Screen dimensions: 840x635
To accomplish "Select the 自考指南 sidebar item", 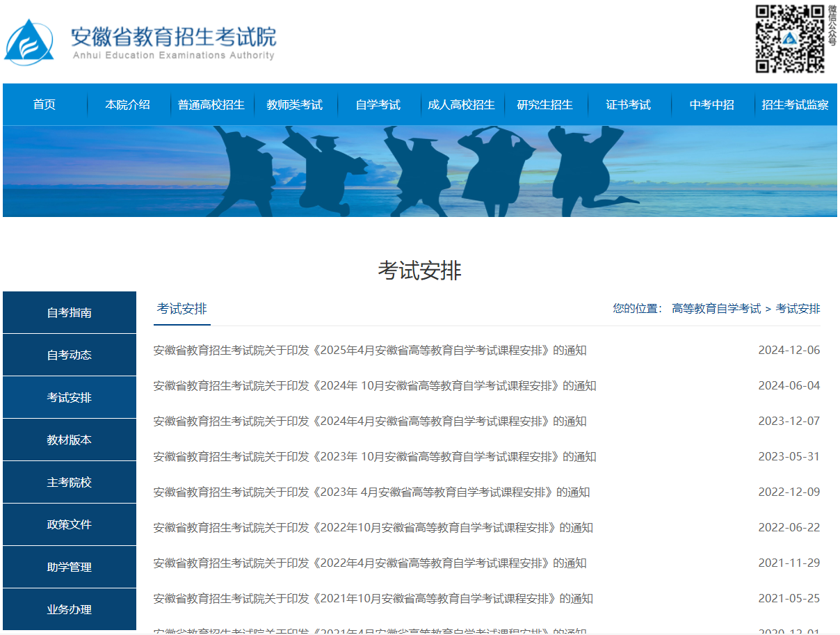I will tap(69, 312).
